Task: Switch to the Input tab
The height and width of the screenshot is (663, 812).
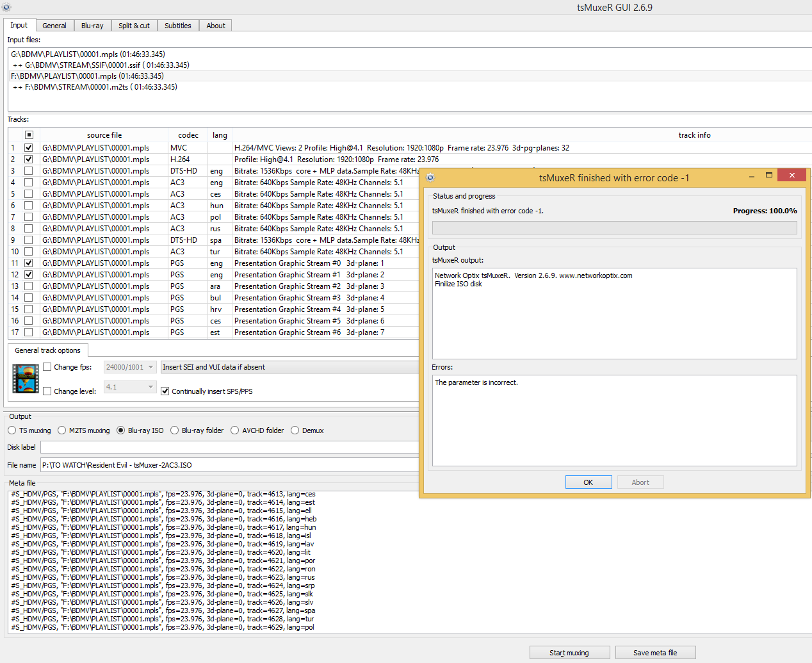Action: 19,25
